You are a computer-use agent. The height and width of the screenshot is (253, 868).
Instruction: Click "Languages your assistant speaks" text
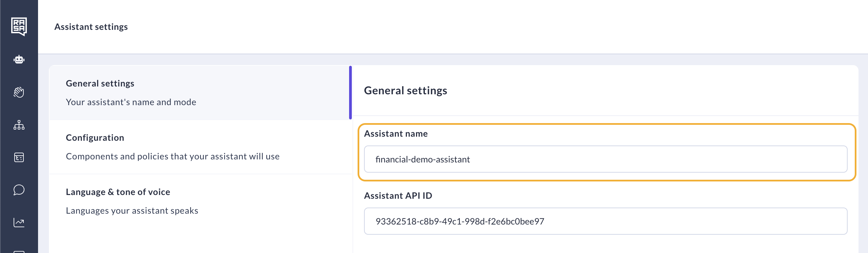pos(132,211)
